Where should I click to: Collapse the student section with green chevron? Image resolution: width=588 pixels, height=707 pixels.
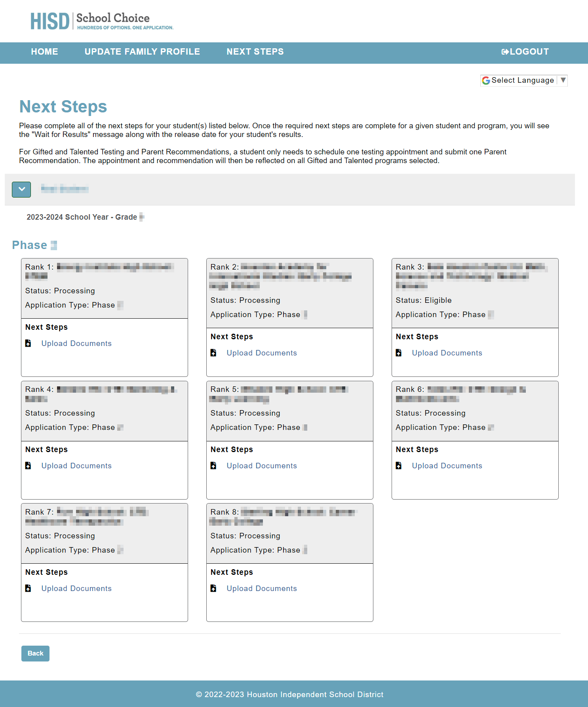click(x=21, y=189)
